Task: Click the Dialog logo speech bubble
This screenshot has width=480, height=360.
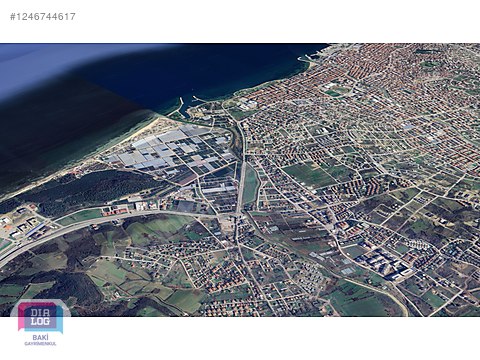Action: click(40, 316)
